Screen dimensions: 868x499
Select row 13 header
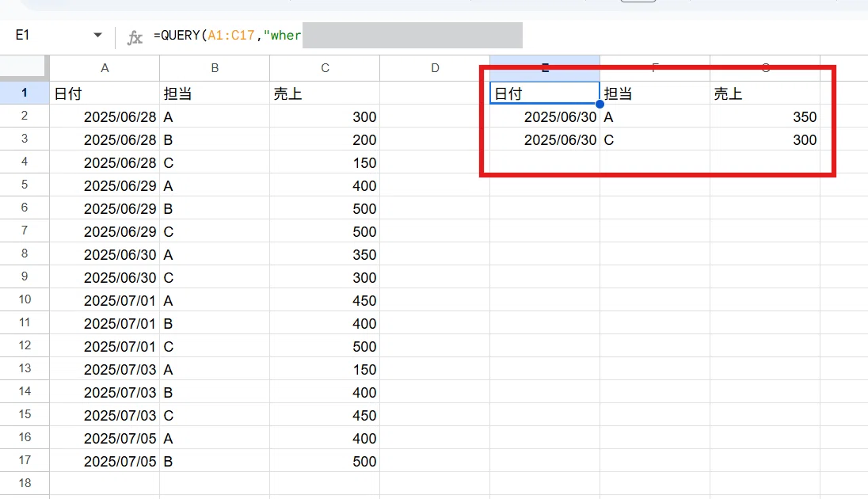point(25,368)
